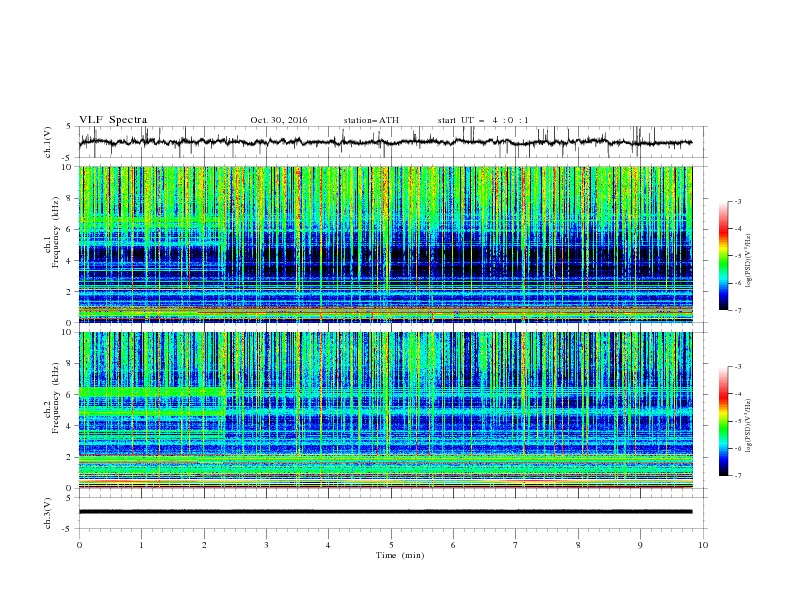792x612 pixels.
Task: Click time axis tick label '2'
Action: 204,545
